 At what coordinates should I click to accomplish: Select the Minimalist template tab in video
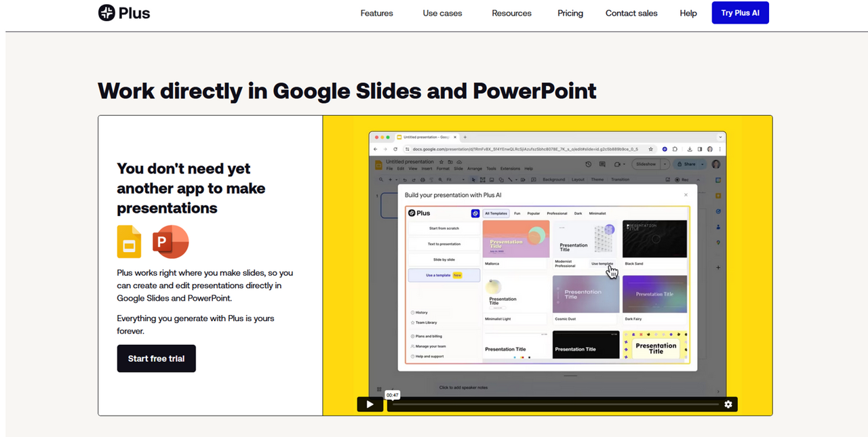tap(597, 213)
